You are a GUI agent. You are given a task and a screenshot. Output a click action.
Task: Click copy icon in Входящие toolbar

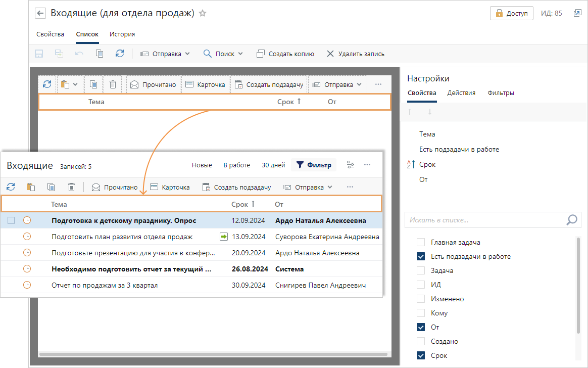click(51, 187)
